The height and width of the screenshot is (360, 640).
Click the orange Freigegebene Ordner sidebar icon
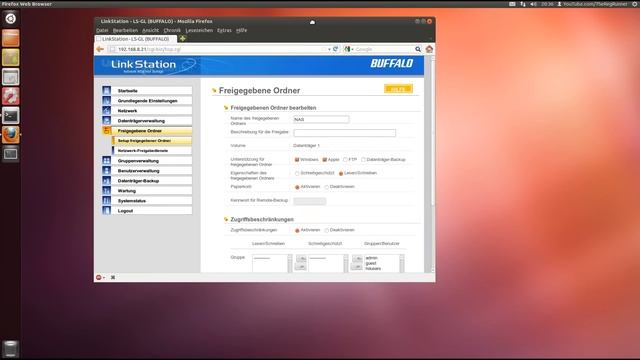107,131
